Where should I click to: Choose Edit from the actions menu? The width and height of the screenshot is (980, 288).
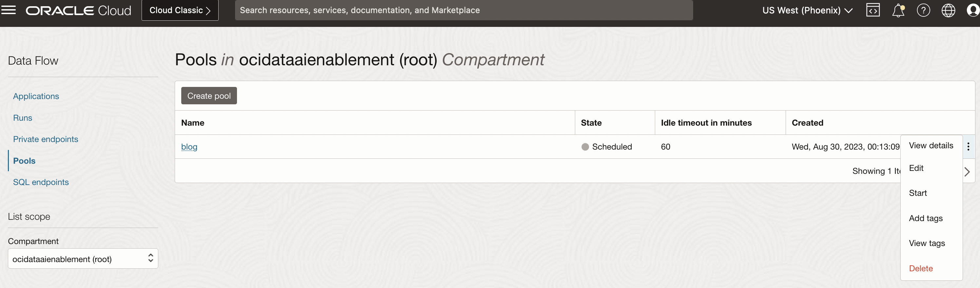pos(916,168)
